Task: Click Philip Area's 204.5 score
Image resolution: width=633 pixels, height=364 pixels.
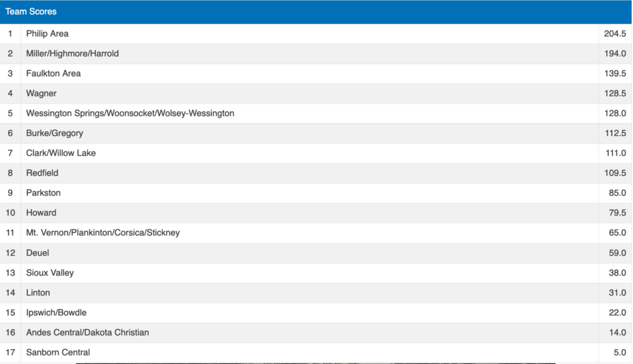Action: [x=615, y=34]
